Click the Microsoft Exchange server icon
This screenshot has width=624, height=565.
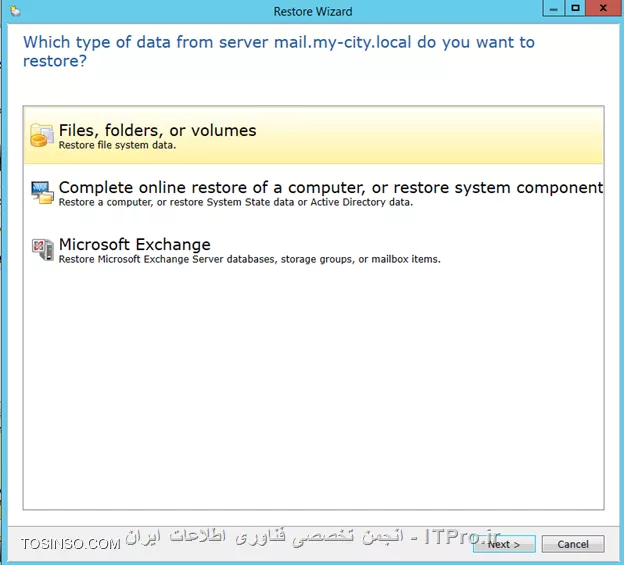[43, 249]
